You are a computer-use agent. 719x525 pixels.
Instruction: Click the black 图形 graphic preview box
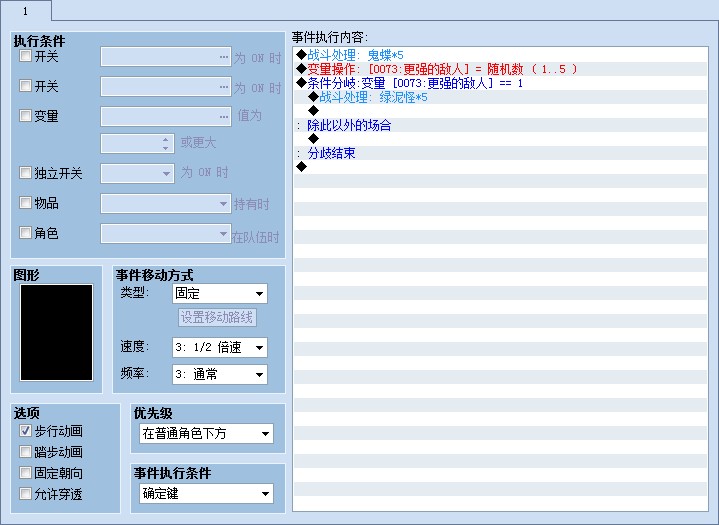56,333
